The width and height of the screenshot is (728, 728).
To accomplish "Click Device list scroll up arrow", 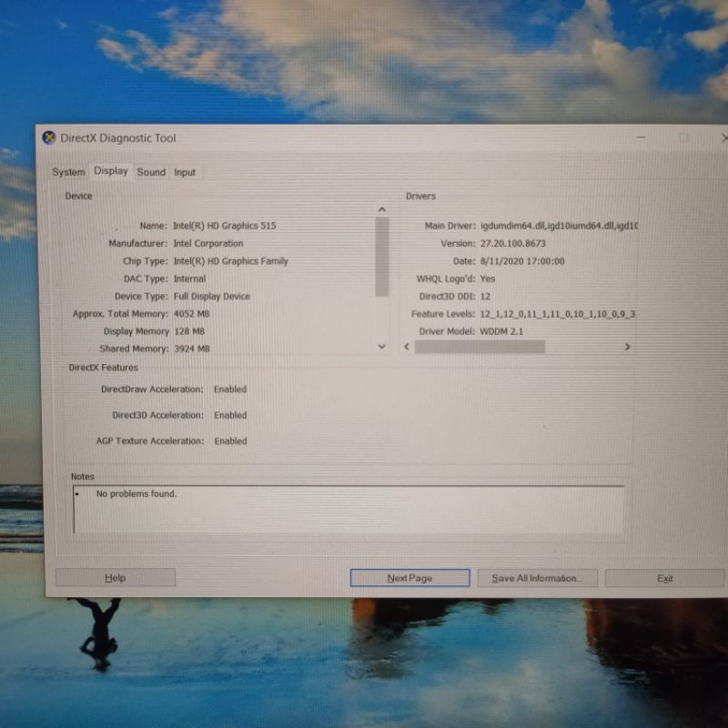I will (x=381, y=210).
